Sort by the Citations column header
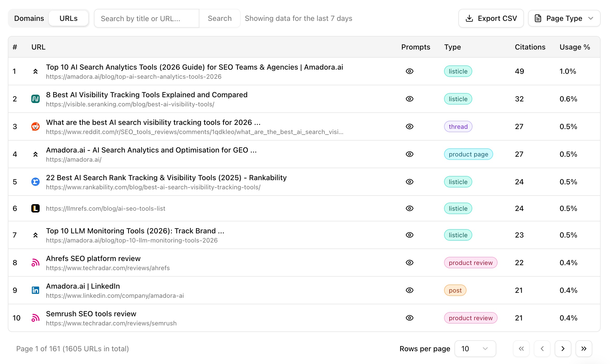610x364 pixels. coord(530,47)
